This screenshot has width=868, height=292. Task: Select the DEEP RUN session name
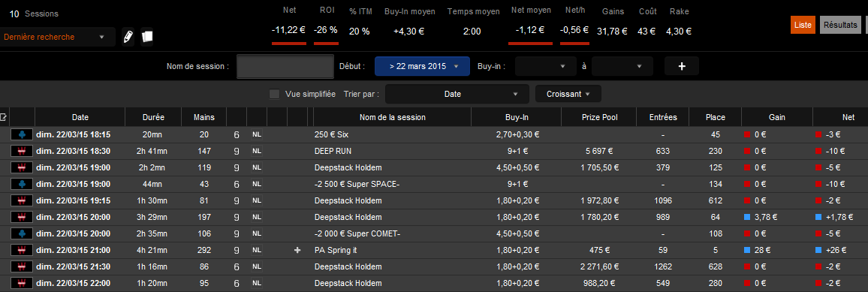(x=333, y=151)
